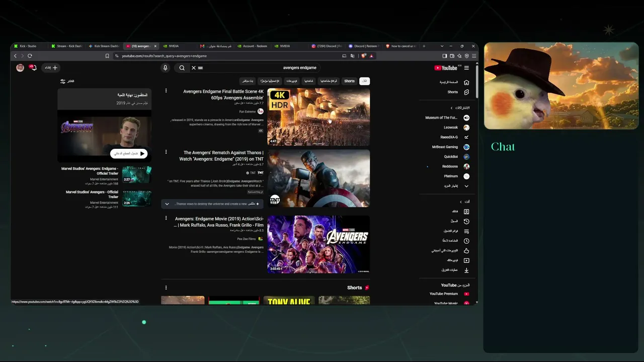Expand the Subscriptions section header arrow

click(x=452, y=108)
